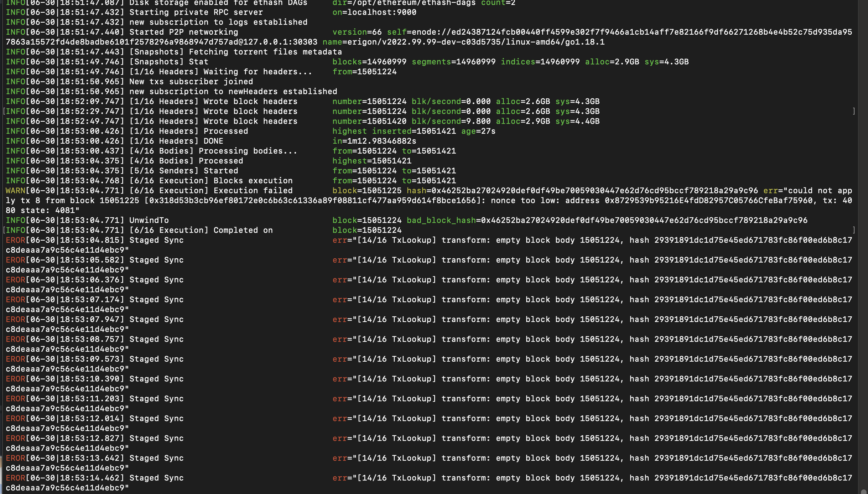The height and width of the screenshot is (494, 868).
Task: Click "[5/16 Senders] Started" log text
Action: point(184,171)
